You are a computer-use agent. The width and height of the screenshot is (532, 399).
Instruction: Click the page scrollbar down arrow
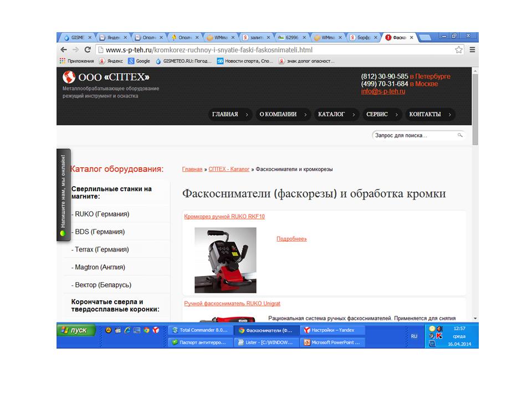tap(475, 318)
